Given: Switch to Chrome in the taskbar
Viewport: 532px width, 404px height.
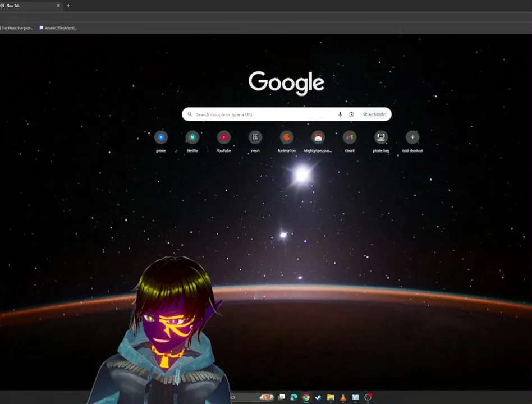Looking at the screenshot, I should [306, 397].
